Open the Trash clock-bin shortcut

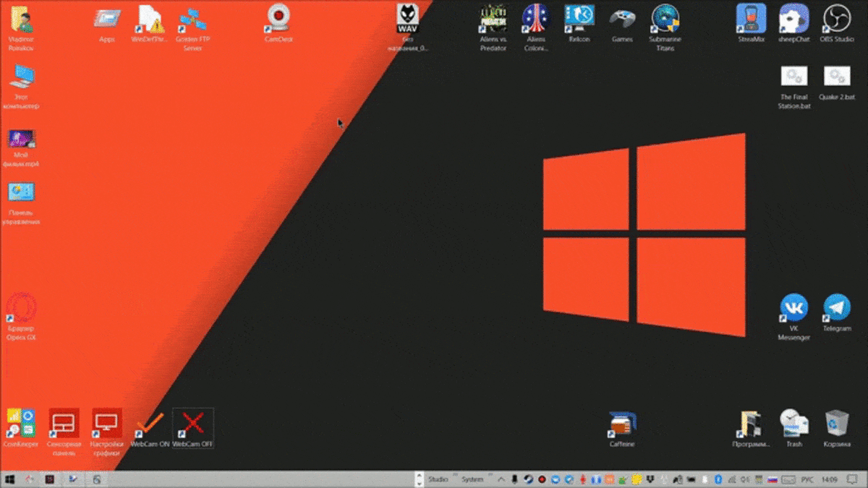click(x=794, y=428)
